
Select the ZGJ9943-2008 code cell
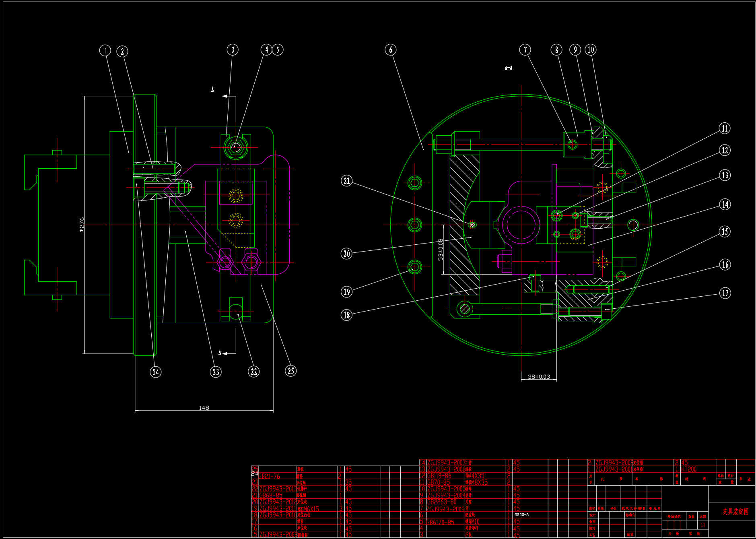[x=278, y=535]
